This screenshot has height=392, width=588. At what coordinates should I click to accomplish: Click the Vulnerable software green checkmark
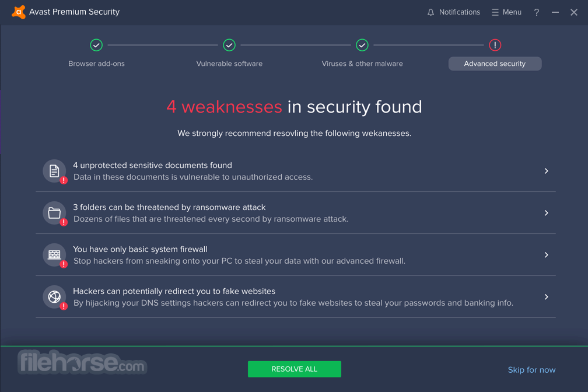click(229, 45)
